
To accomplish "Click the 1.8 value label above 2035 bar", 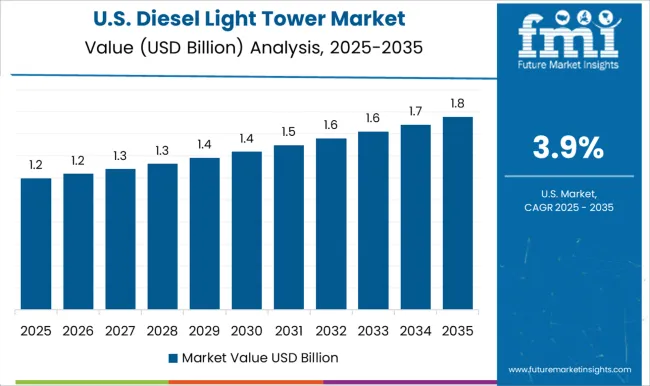I will (x=458, y=104).
